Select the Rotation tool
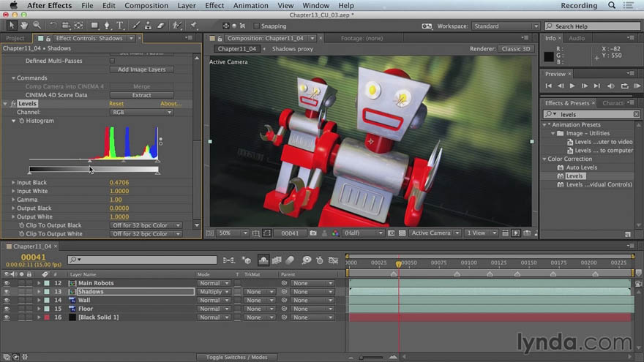644x362 pixels. tap(53, 26)
